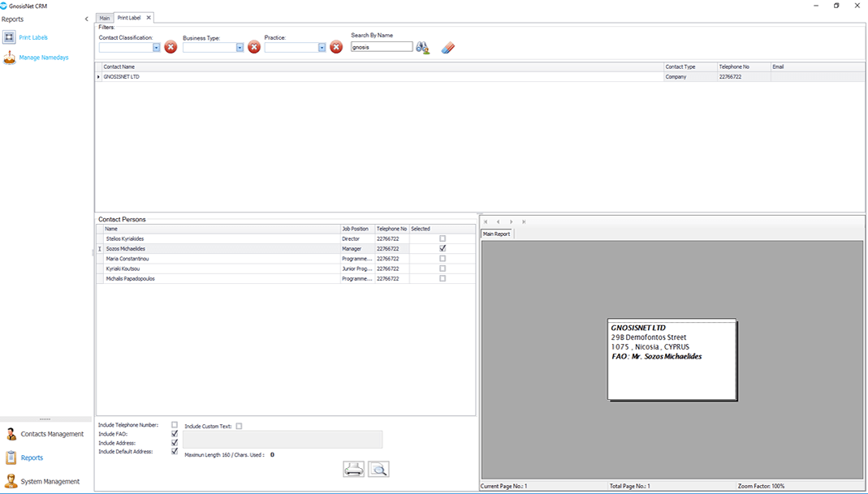Screen dimensions: 868x494
Task: Select the Main Report tab
Action: tap(496, 234)
